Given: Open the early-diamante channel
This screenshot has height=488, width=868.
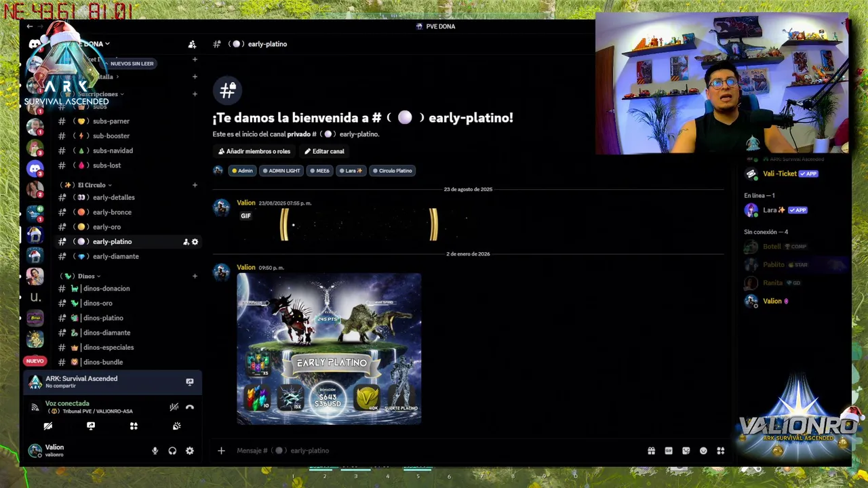Looking at the screenshot, I should [x=127, y=257].
